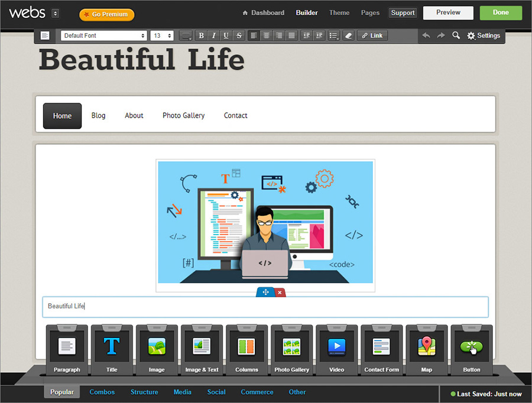Viewport: 532px width, 403px height.
Task: Add a Button module
Action: point(472,350)
